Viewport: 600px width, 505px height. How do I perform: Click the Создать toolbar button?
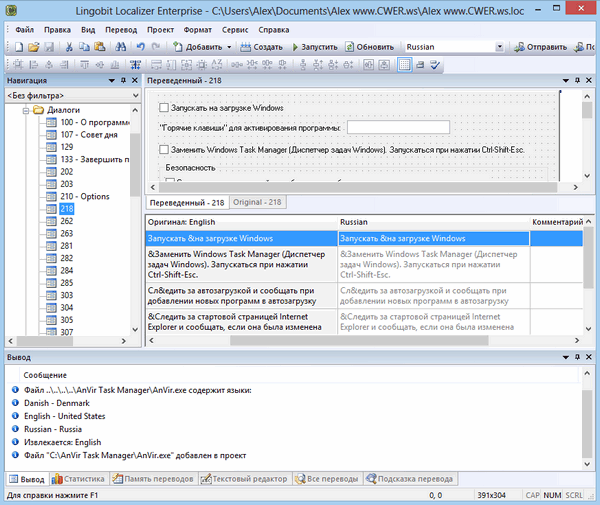[x=260, y=47]
